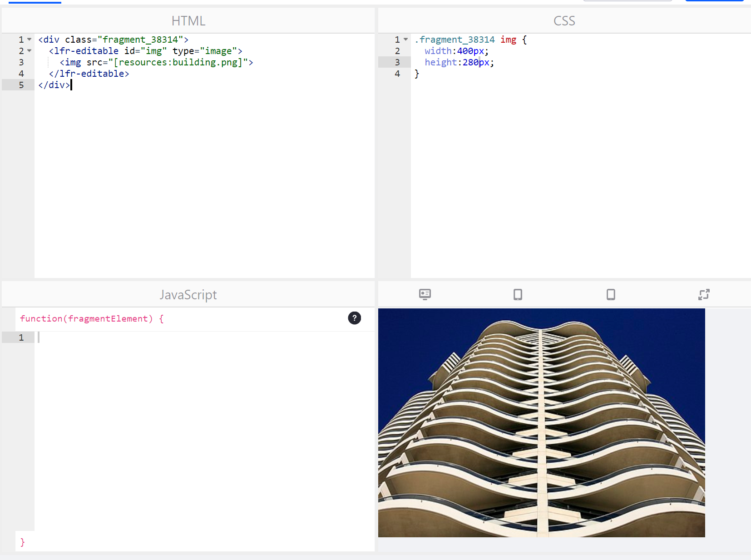Image resolution: width=751 pixels, height=560 pixels.
Task: Click CSS gutter line number 2
Action: click(397, 51)
